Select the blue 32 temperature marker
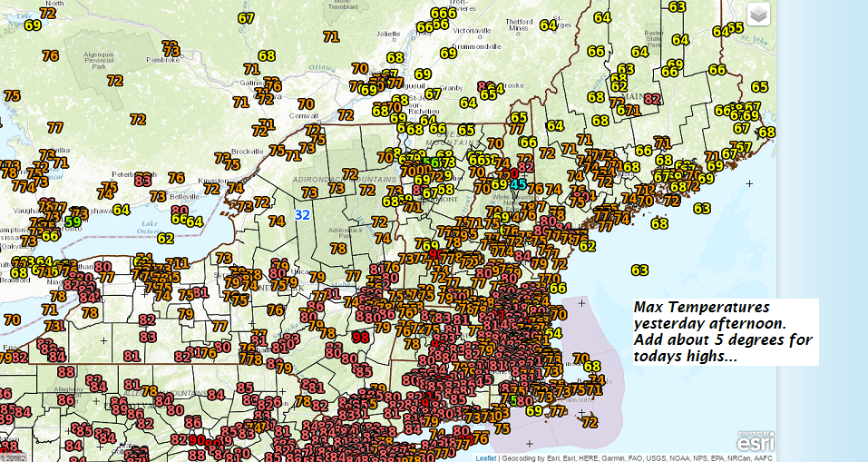Image resolution: width=868 pixels, height=462 pixels. click(x=302, y=215)
